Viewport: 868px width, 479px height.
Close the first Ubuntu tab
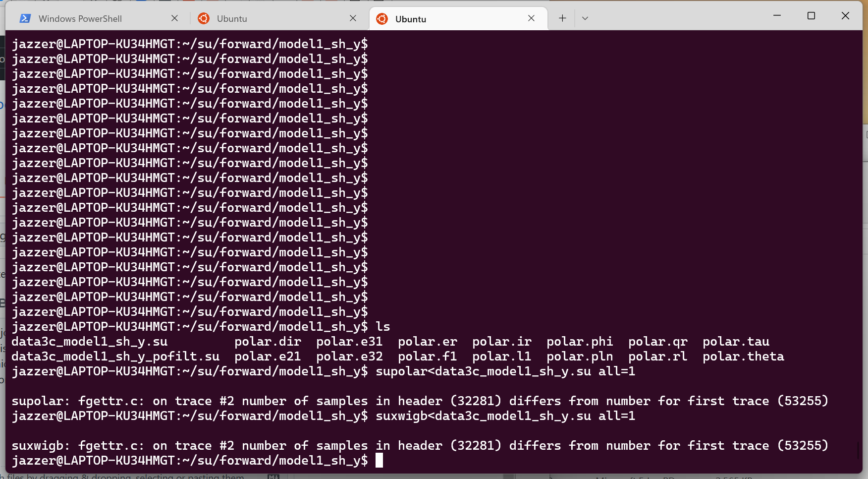pyautogui.click(x=353, y=18)
